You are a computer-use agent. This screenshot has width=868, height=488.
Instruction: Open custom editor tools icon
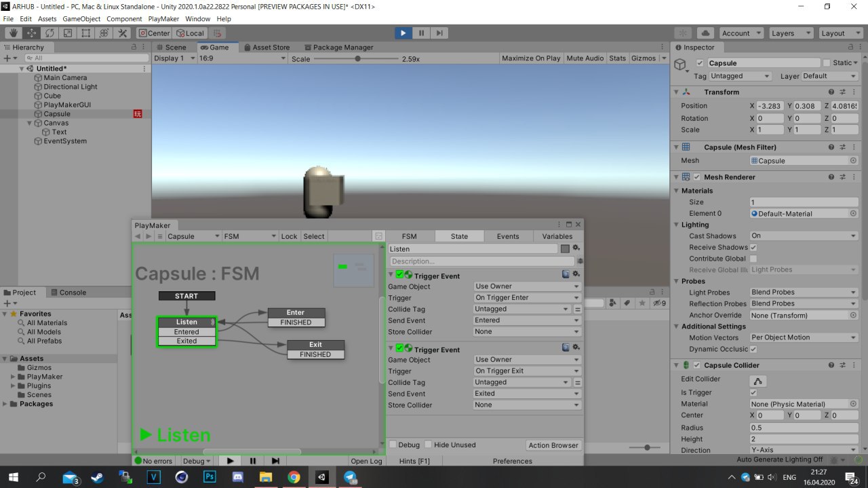(x=123, y=33)
